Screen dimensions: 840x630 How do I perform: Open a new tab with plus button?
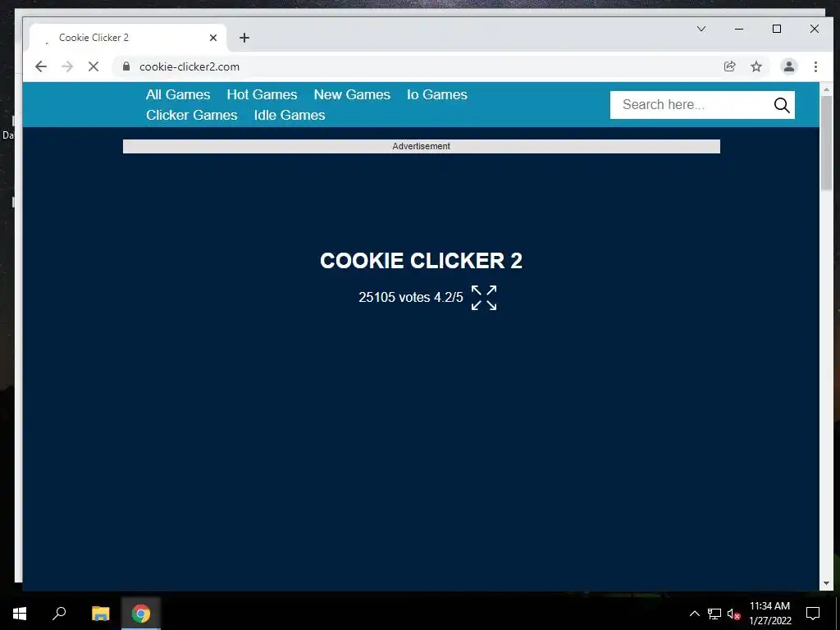click(x=244, y=38)
